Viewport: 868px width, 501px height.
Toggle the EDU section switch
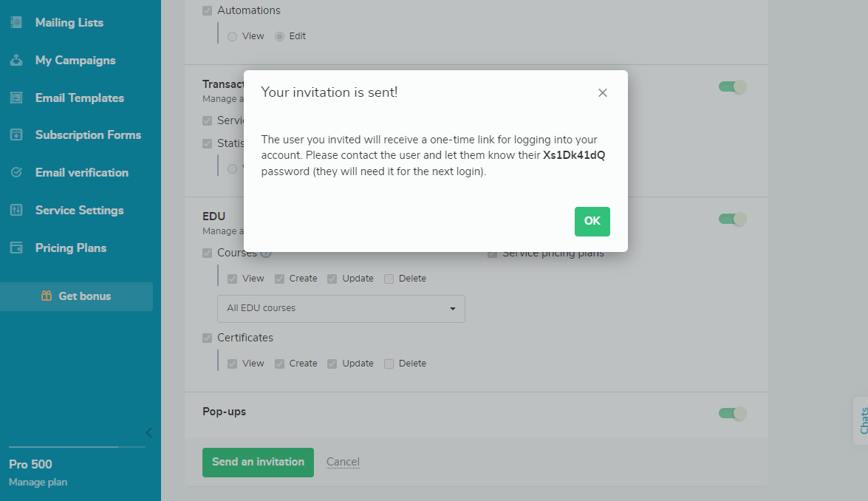732,219
